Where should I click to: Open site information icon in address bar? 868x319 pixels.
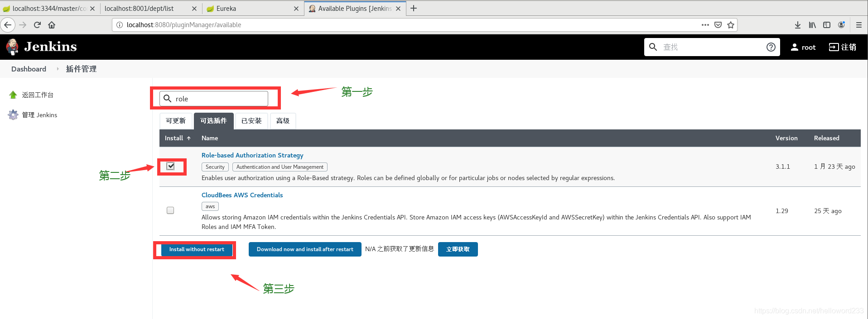(120, 25)
